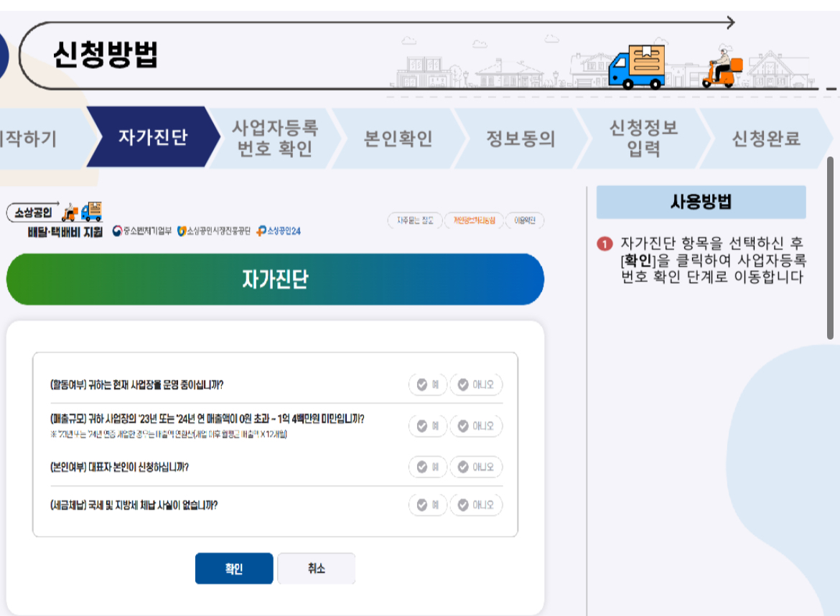Click the 소상공인 배달·택배비 지원 logo

pyautogui.click(x=55, y=220)
